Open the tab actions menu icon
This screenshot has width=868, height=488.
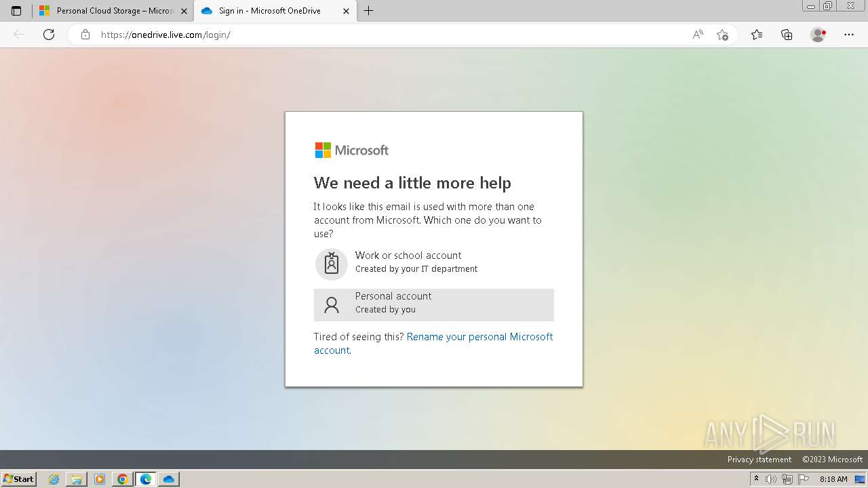coord(16,11)
